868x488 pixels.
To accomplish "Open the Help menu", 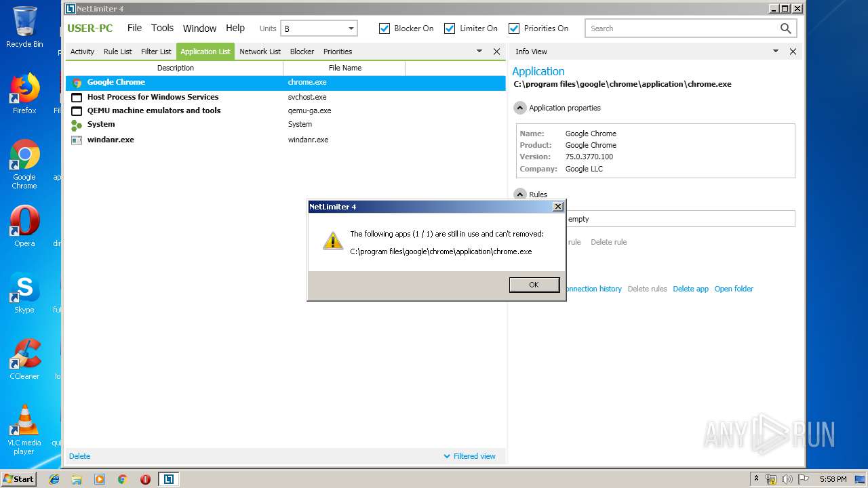I will tap(235, 28).
